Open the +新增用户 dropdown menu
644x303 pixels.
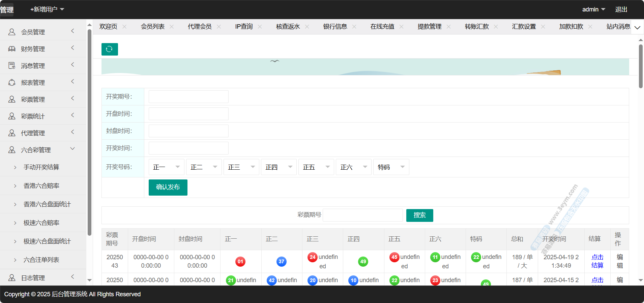(x=47, y=9)
